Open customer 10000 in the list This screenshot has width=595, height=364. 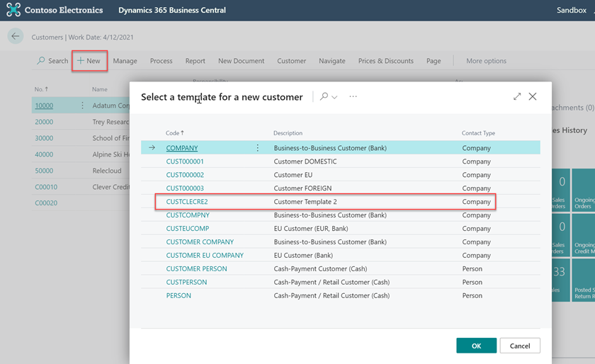(x=44, y=106)
